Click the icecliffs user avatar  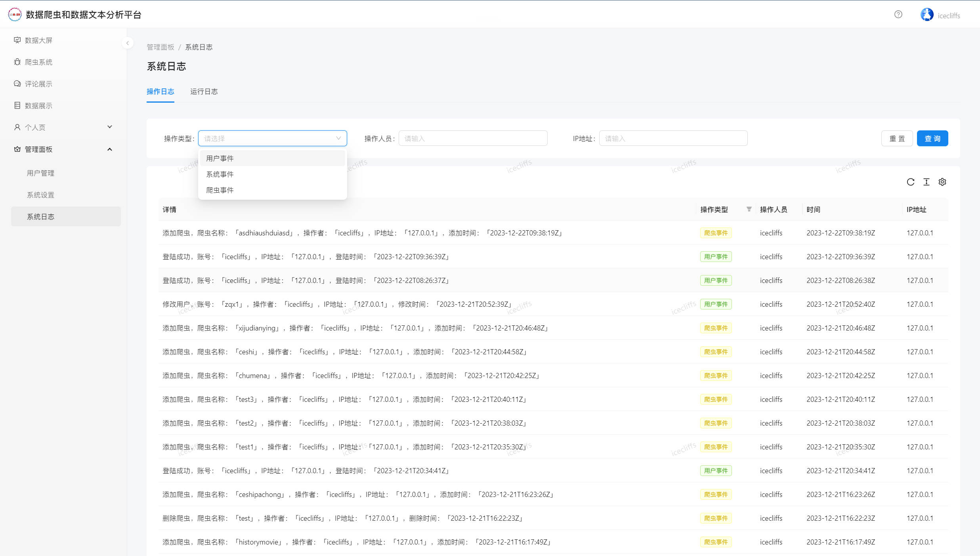click(927, 15)
